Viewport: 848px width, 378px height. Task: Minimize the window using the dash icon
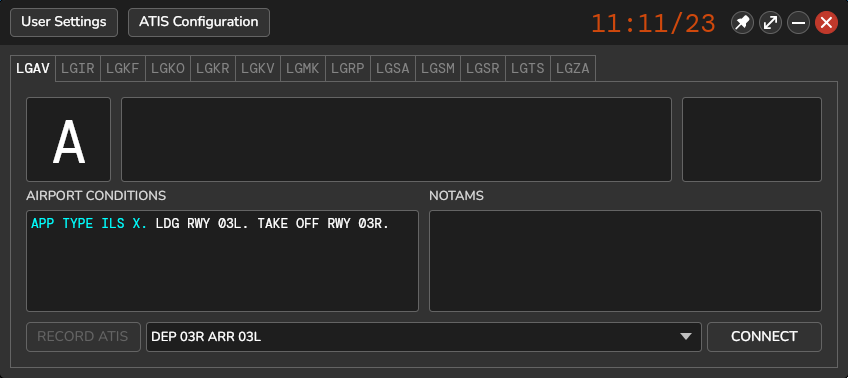pos(798,23)
